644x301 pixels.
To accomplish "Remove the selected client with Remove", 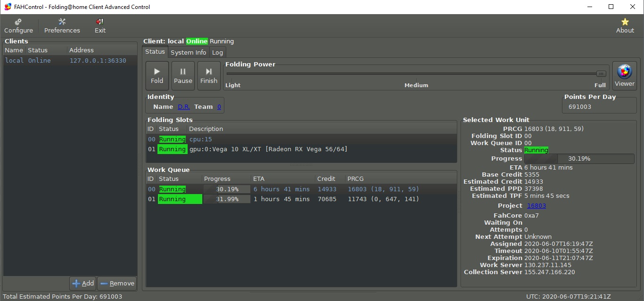I will (x=117, y=284).
